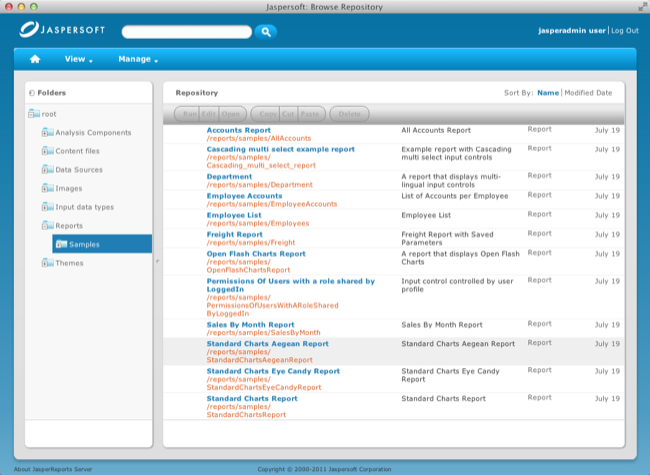Click the Copy button
This screenshot has width=650, height=475.
click(266, 114)
